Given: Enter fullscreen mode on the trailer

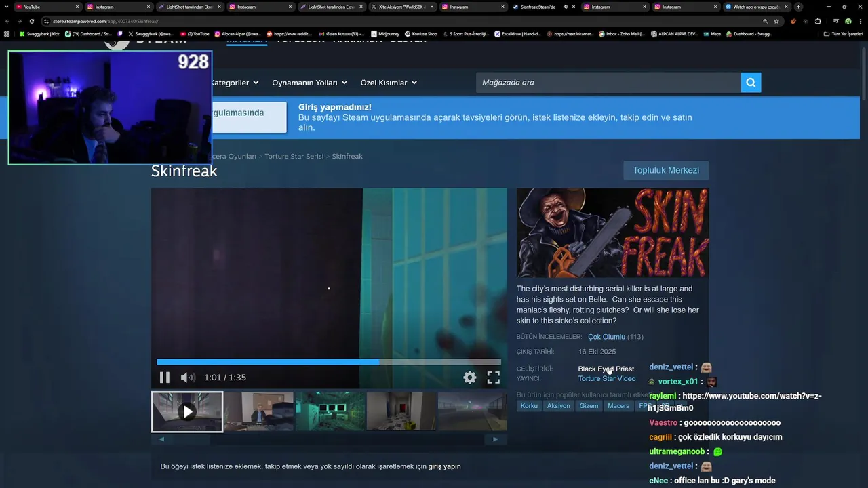Looking at the screenshot, I should coord(494,378).
